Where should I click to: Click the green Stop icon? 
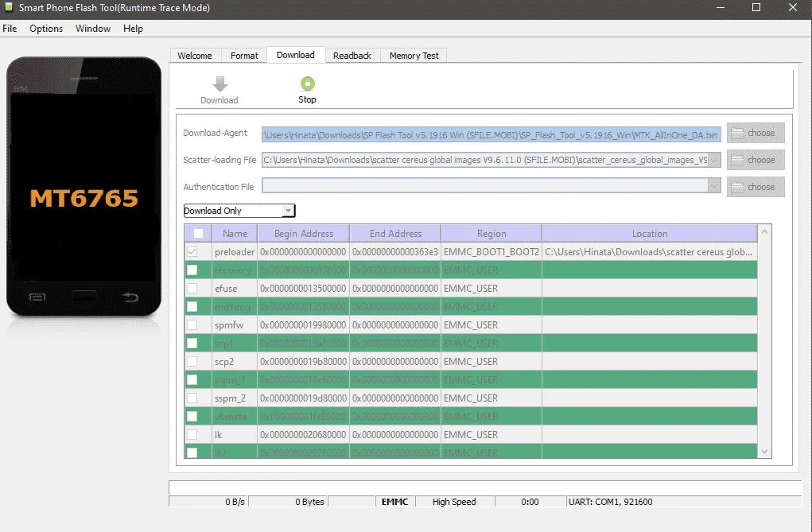coord(308,83)
